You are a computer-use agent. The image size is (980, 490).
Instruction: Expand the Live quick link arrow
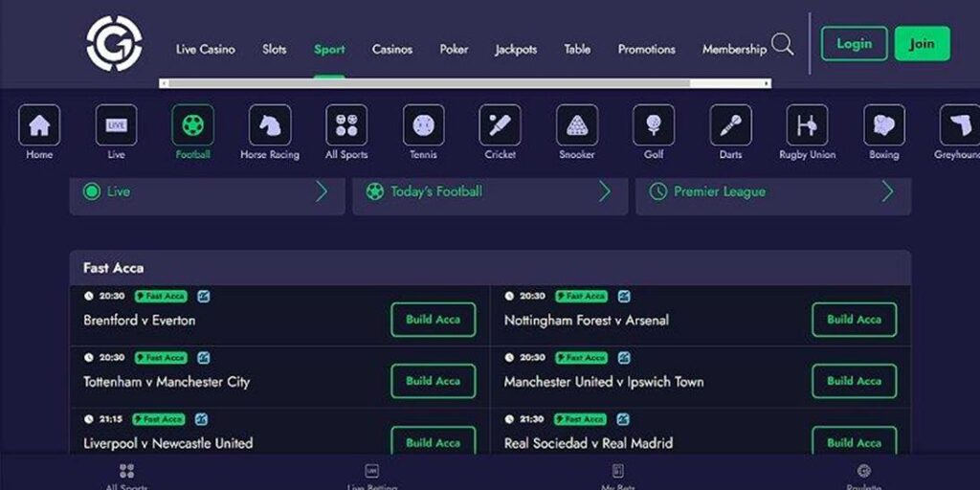click(322, 191)
